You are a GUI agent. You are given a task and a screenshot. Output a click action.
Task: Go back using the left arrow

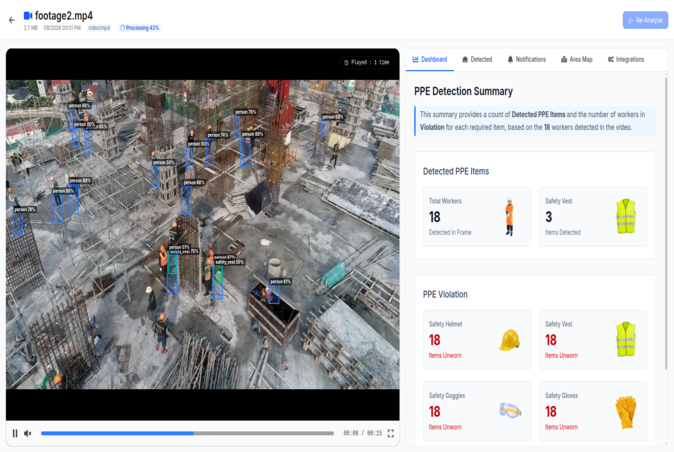12,20
